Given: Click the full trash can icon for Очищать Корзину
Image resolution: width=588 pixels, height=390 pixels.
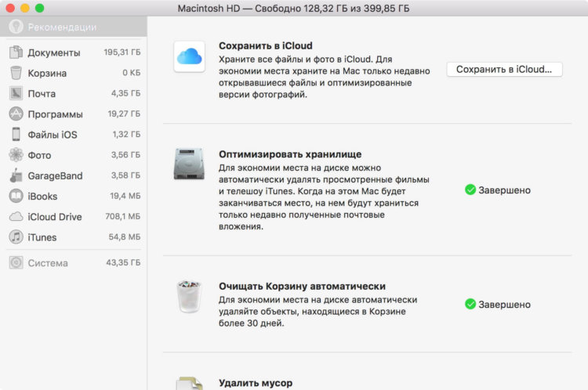Looking at the screenshot, I should click(189, 296).
